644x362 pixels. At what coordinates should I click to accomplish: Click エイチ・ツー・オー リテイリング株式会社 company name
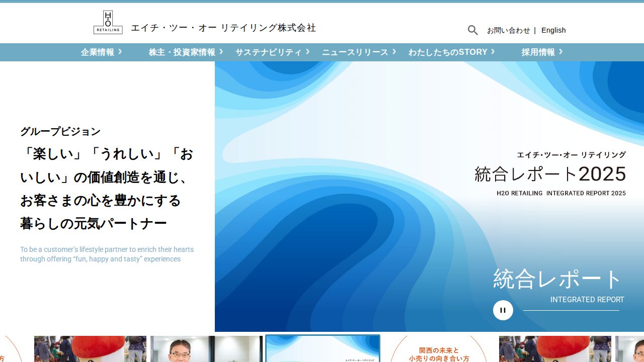[223, 28]
